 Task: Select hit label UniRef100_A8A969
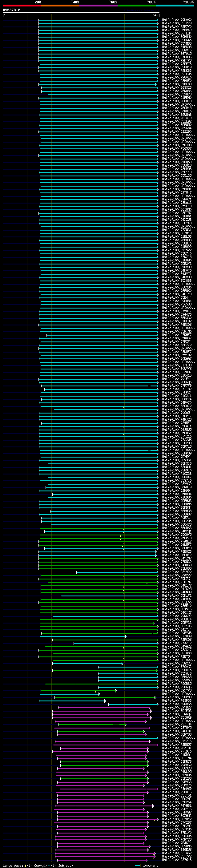tap(176, 789)
